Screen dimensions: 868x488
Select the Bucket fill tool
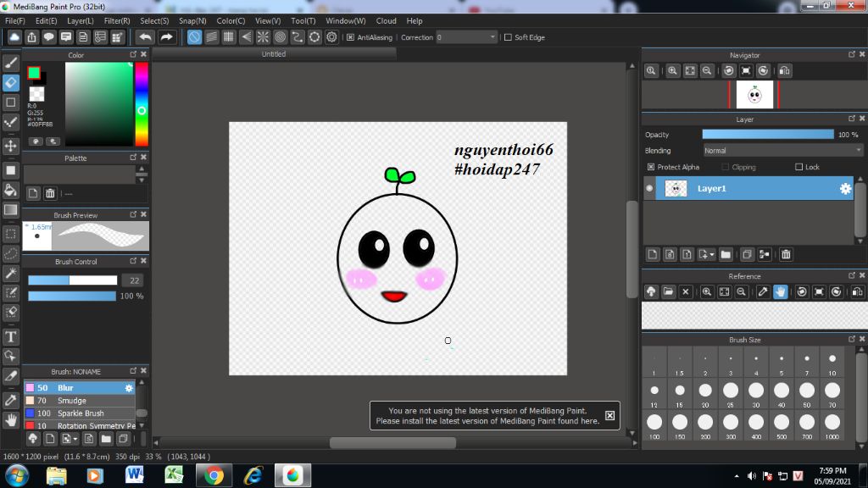point(11,189)
